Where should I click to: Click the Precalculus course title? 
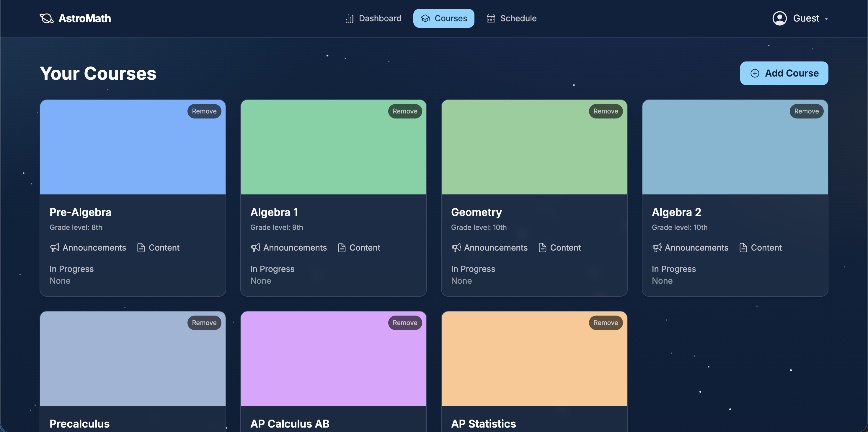click(79, 423)
